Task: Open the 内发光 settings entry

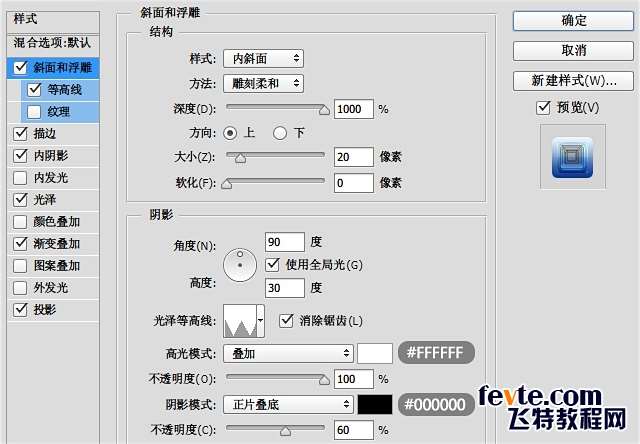Action: (51, 178)
